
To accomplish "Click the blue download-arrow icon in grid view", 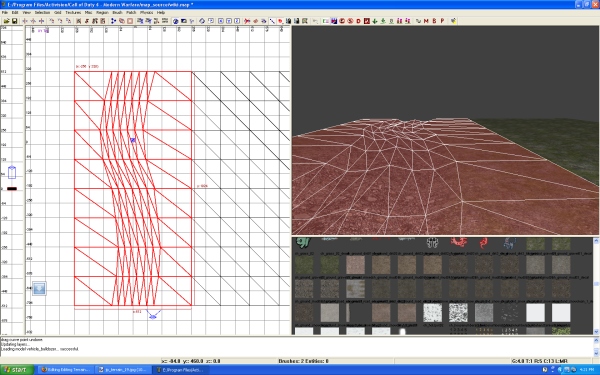I will [39, 289].
